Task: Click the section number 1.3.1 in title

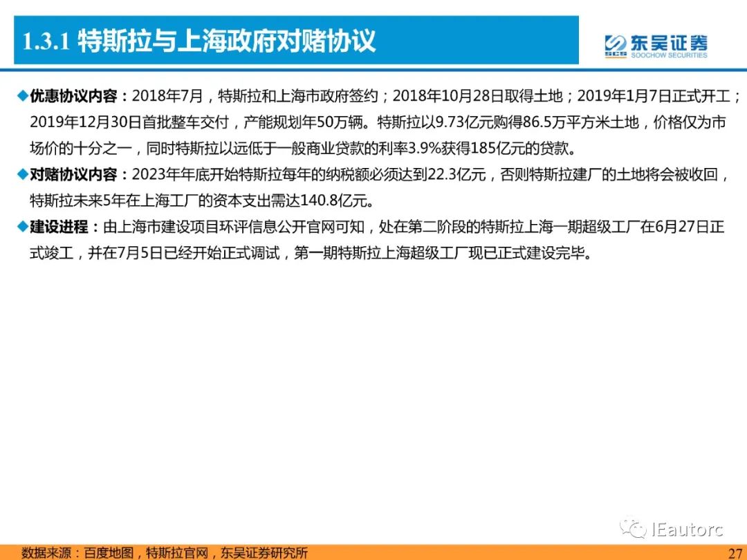Action: click(x=46, y=42)
